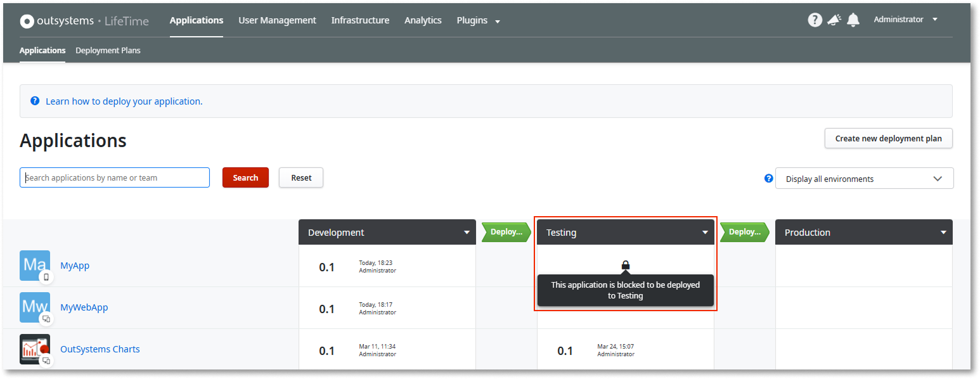980x379 pixels.
Task: Click the alert bell with exclamation icon
Action: (x=834, y=19)
